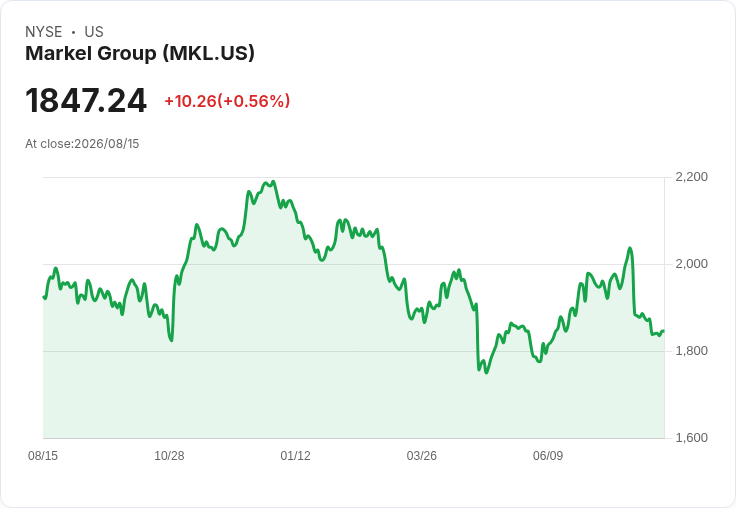Click the 10/28 date axis label
This screenshot has width=736, height=508.
pos(169,455)
